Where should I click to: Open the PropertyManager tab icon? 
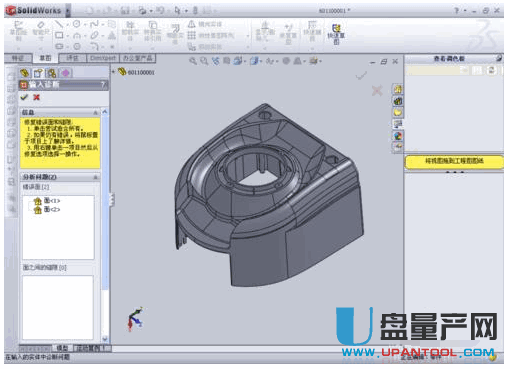coord(38,73)
